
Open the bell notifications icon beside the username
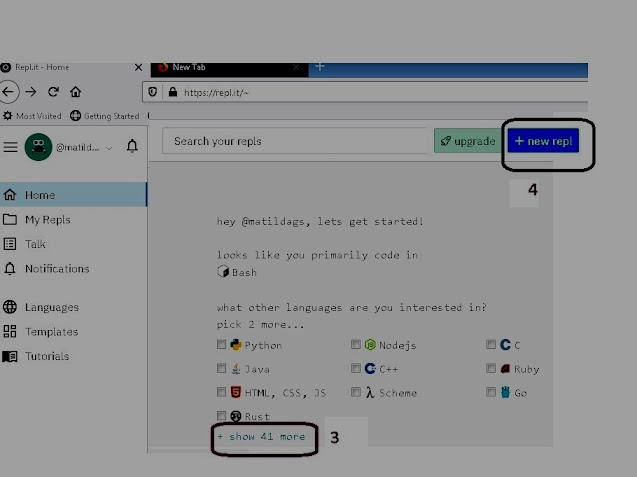132,146
